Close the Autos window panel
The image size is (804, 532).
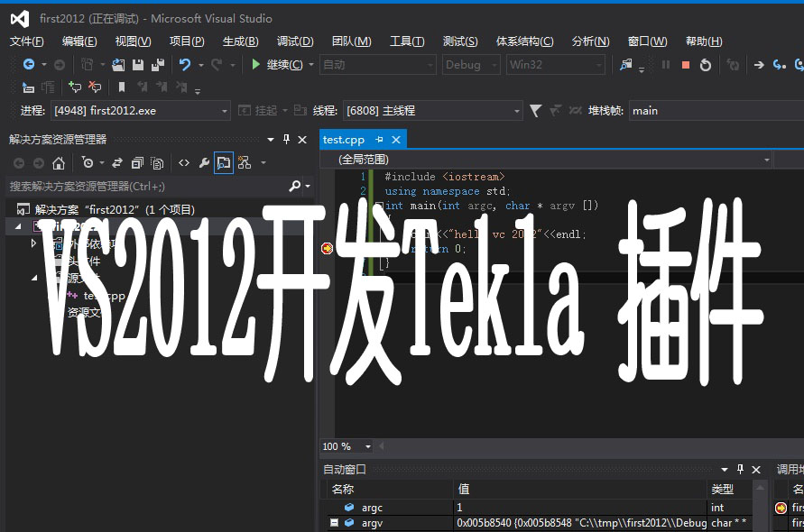[x=756, y=470]
